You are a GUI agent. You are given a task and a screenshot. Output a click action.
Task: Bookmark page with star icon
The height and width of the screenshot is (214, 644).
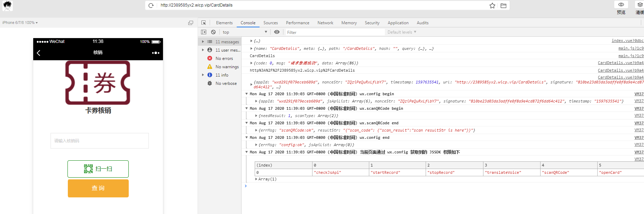pos(492,6)
